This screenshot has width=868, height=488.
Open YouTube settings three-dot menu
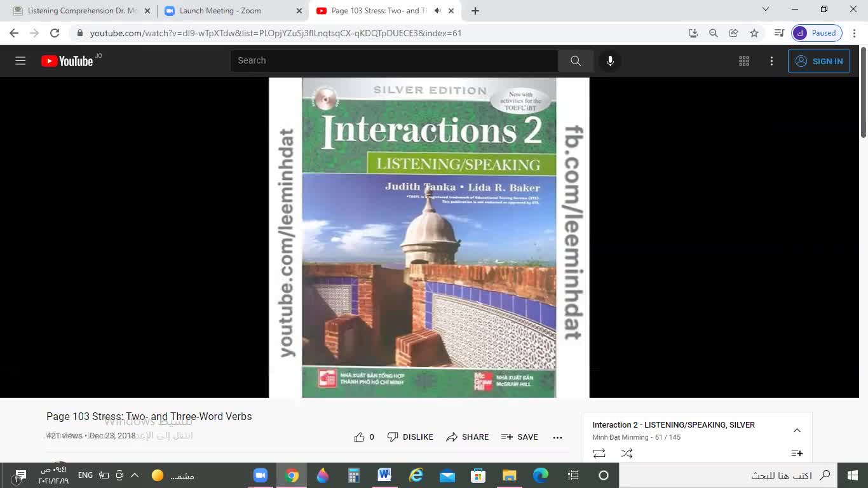(x=771, y=61)
